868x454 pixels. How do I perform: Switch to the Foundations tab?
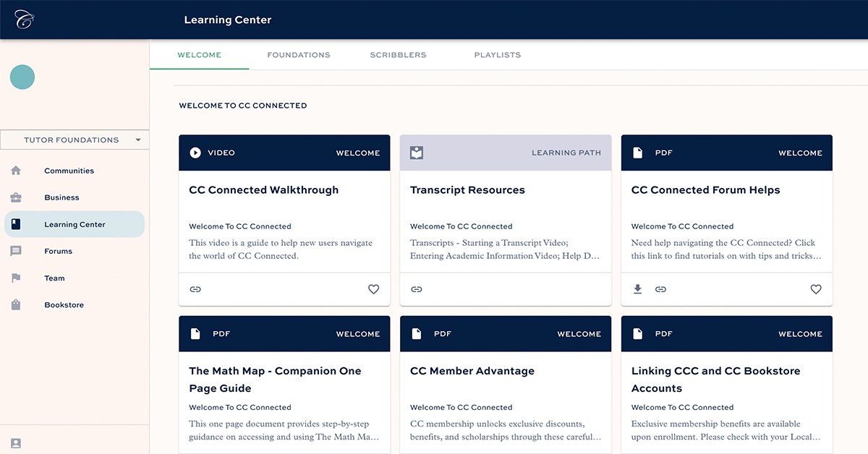pyautogui.click(x=299, y=55)
